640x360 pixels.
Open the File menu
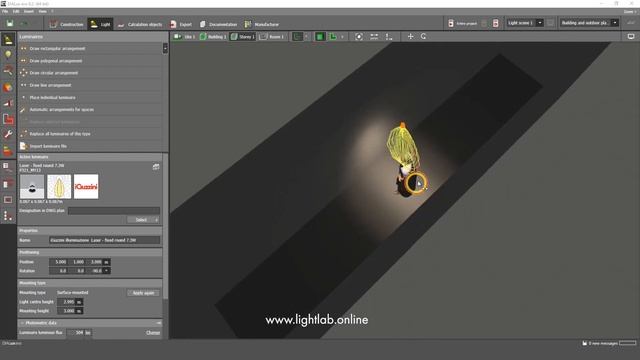[5, 11]
